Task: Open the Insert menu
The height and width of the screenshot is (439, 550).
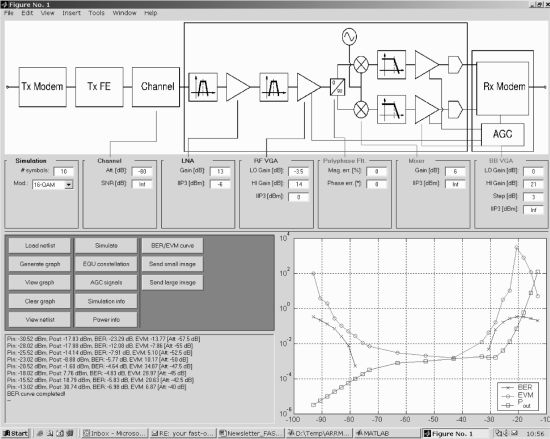Action: click(71, 13)
